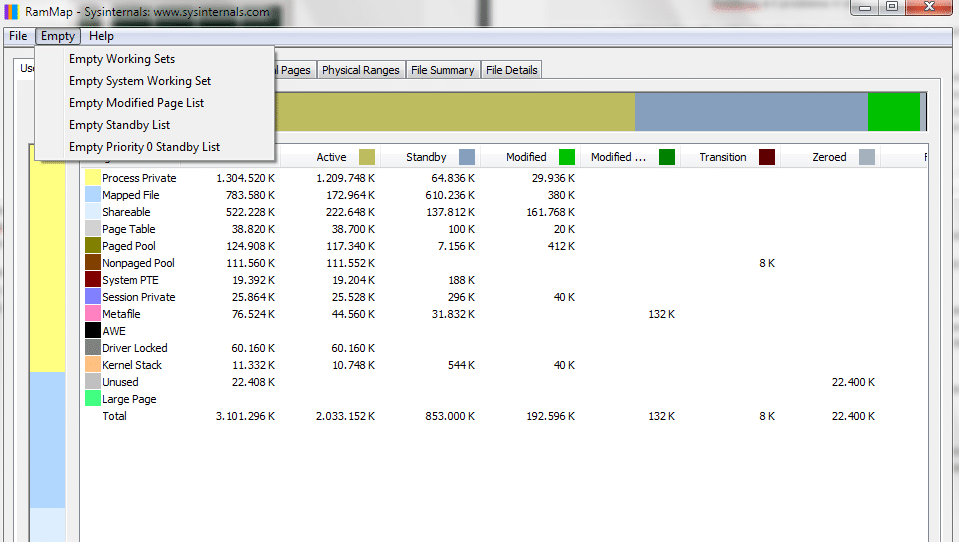
Task: Close the open Empty menu
Action: coord(57,36)
